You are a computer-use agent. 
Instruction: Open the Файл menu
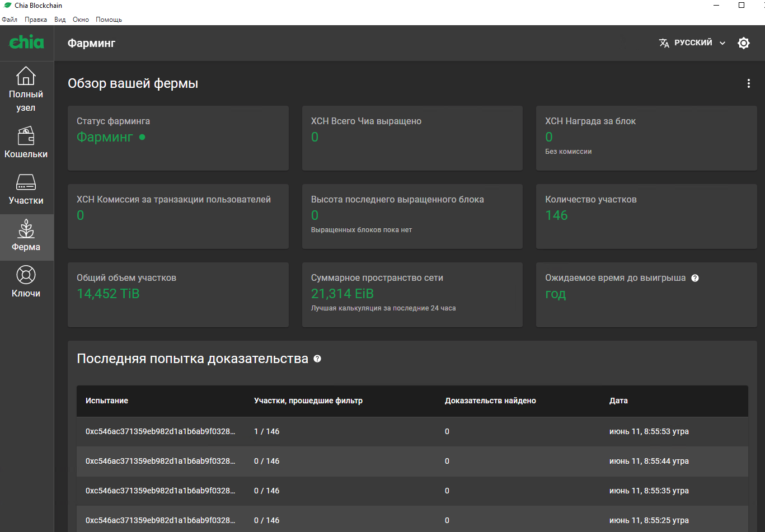point(10,19)
